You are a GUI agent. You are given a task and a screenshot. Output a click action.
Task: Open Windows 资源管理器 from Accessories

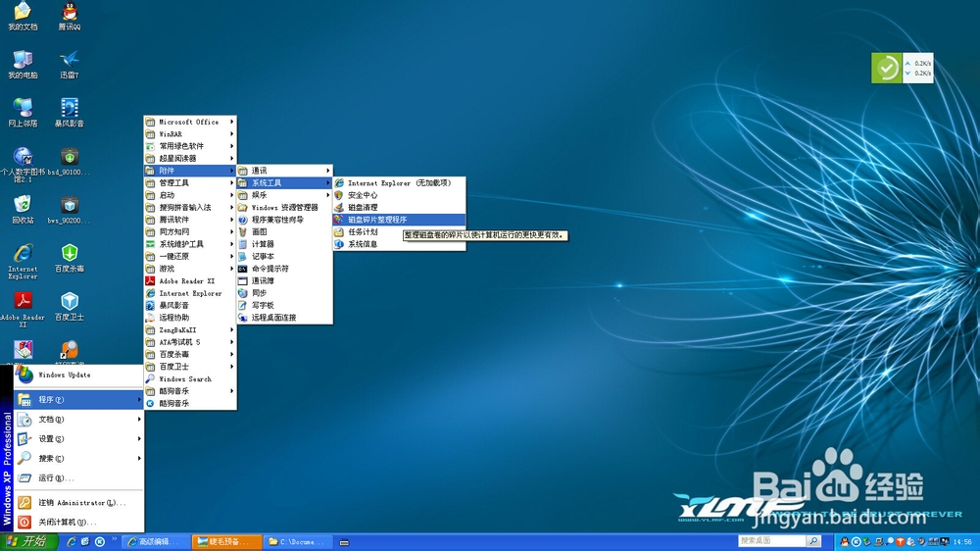pyautogui.click(x=284, y=207)
